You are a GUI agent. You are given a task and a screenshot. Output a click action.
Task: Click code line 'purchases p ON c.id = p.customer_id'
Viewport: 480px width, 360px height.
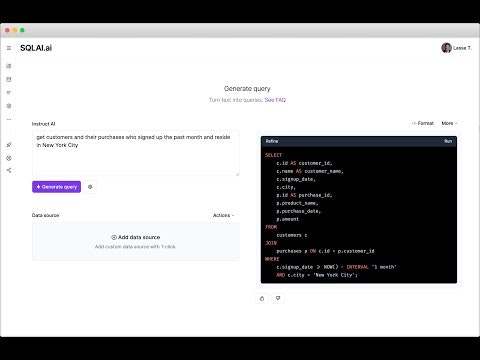click(325, 251)
